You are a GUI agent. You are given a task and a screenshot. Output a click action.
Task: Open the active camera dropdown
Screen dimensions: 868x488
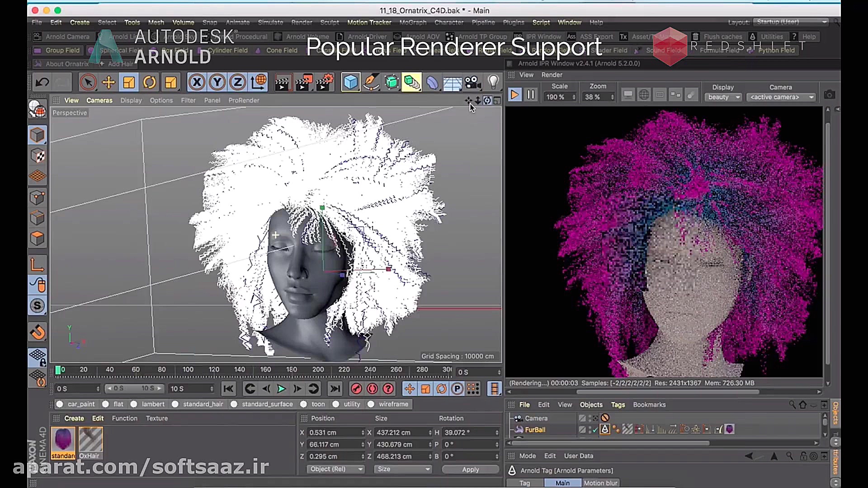pos(781,97)
